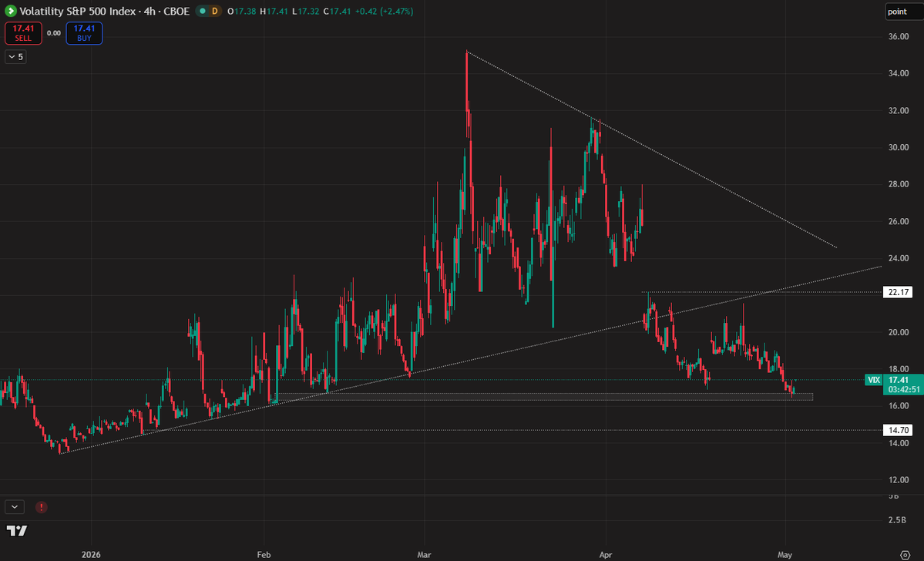Select the 14.70 horizontal line price label
924x561 pixels.
click(x=898, y=430)
